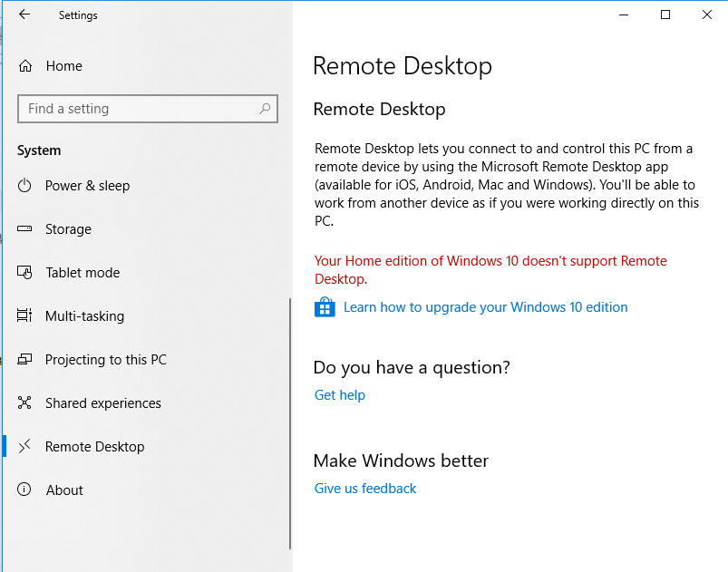Image resolution: width=728 pixels, height=572 pixels.
Task: Close the Settings window
Action: (x=706, y=15)
